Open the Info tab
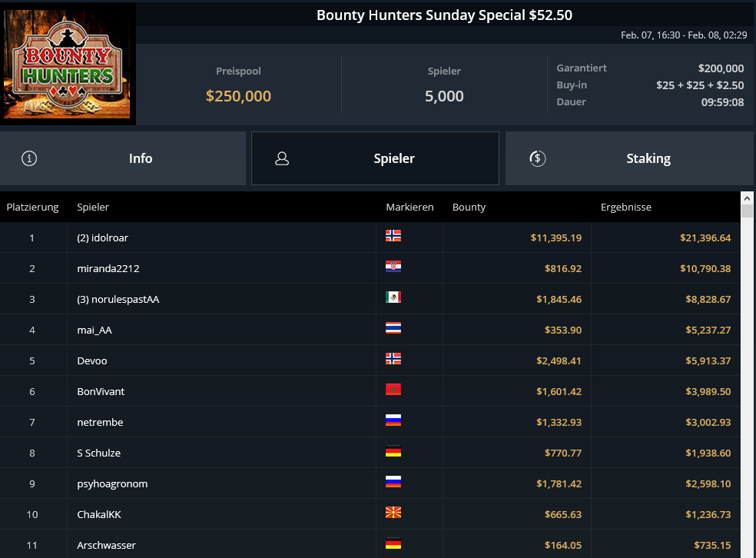This screenshot has width=756, height=558. point(123,158)
